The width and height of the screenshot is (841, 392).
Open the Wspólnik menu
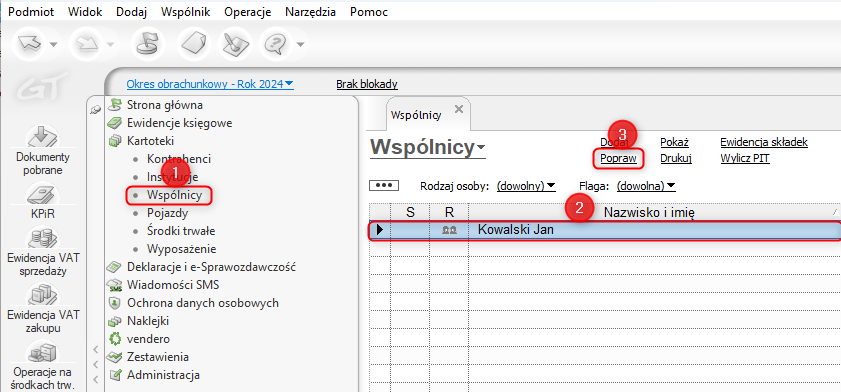coord(186,12)
